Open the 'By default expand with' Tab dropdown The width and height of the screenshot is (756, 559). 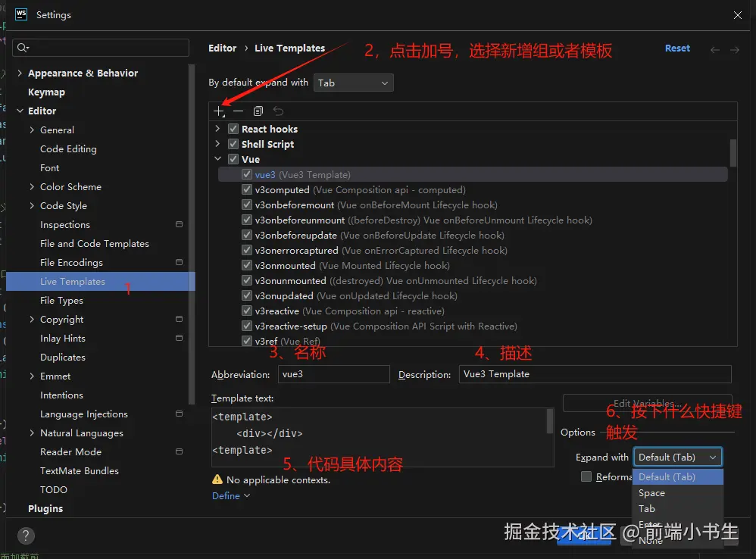(354, 83)
